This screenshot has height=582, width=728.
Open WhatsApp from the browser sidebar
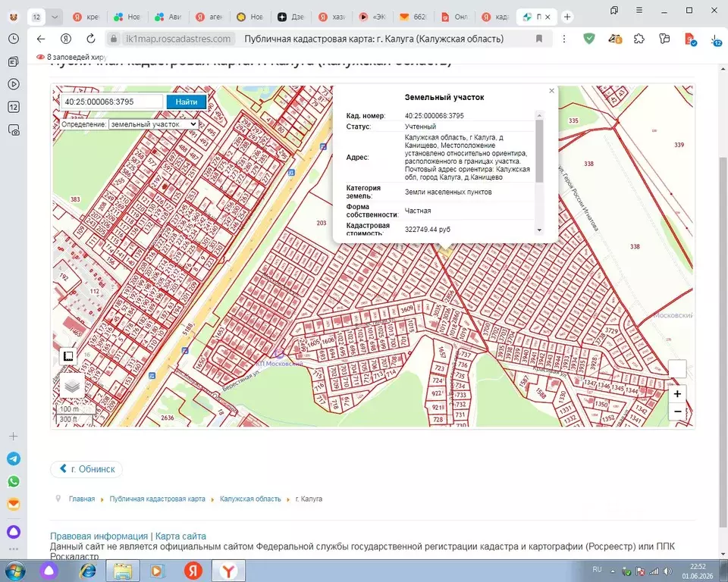pyautogui.click(x=14, y=482)
